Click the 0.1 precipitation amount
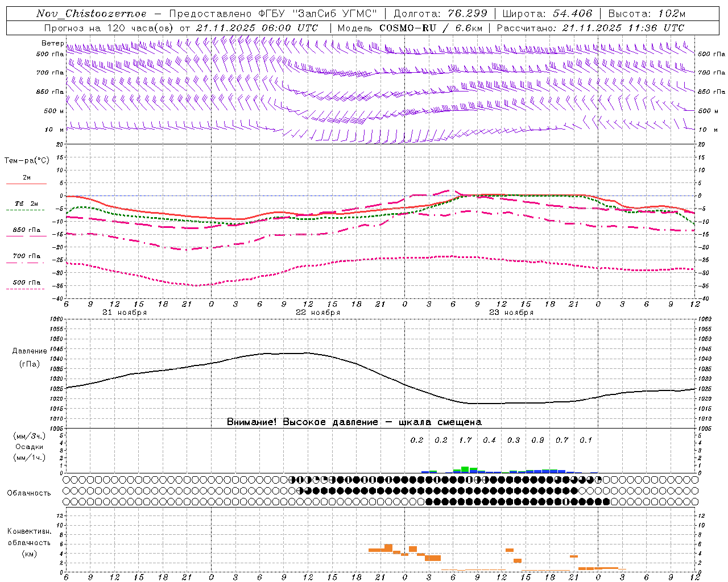The width and height of the screenshot is (728, 582). click(586, 440)
